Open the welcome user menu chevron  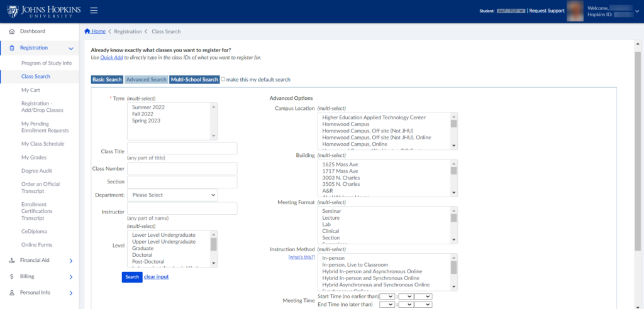637,11
